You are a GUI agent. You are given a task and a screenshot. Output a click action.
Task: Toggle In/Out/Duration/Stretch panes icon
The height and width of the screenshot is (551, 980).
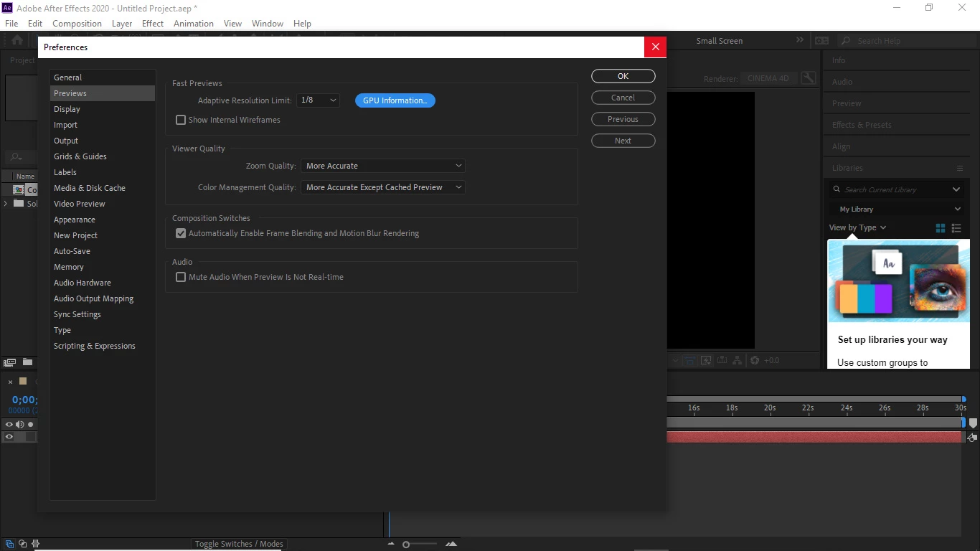click(35, 544)
